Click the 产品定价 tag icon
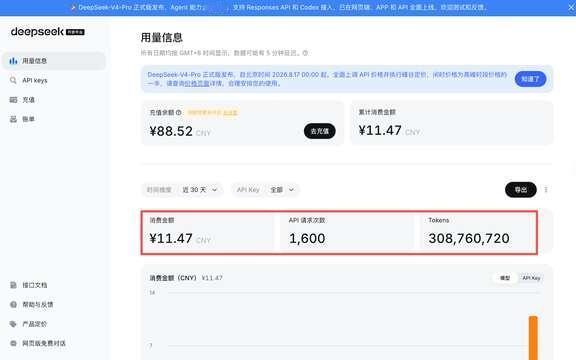Screen dimensions: 576x360 pos(13,324)
